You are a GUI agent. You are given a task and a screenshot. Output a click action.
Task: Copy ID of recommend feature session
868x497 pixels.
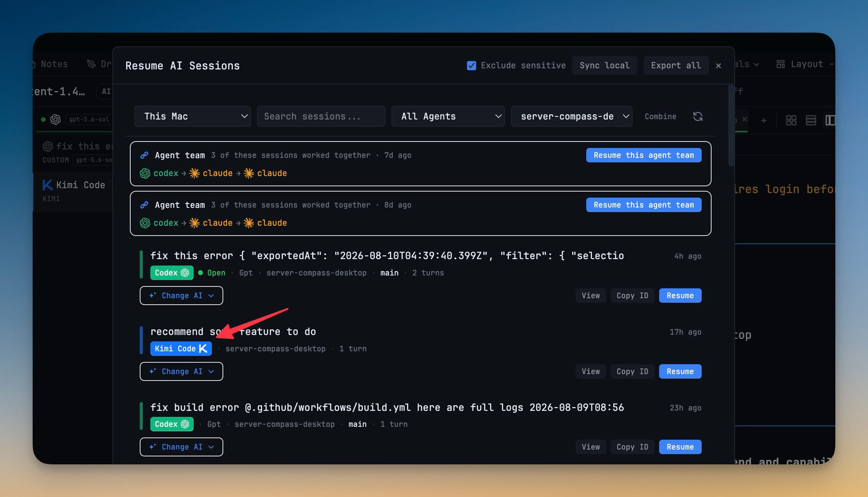632,371
